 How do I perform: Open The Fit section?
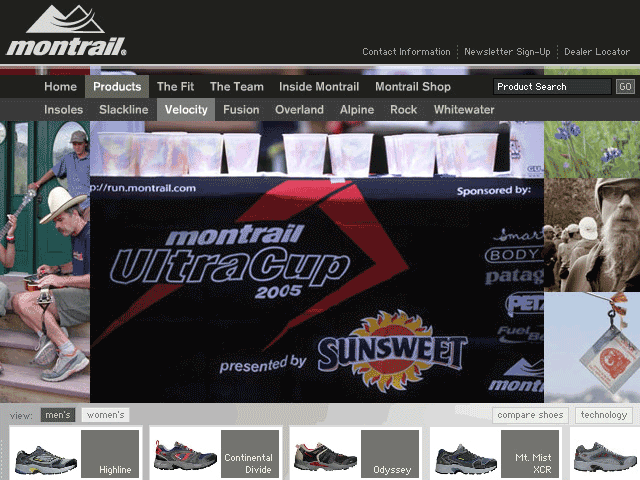[x=176, y=87]
